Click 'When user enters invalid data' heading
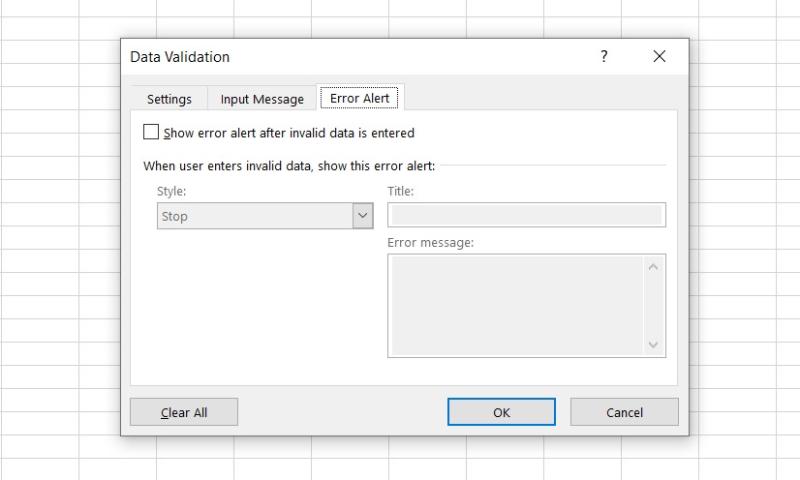800x480 pixels. [289, 165]
